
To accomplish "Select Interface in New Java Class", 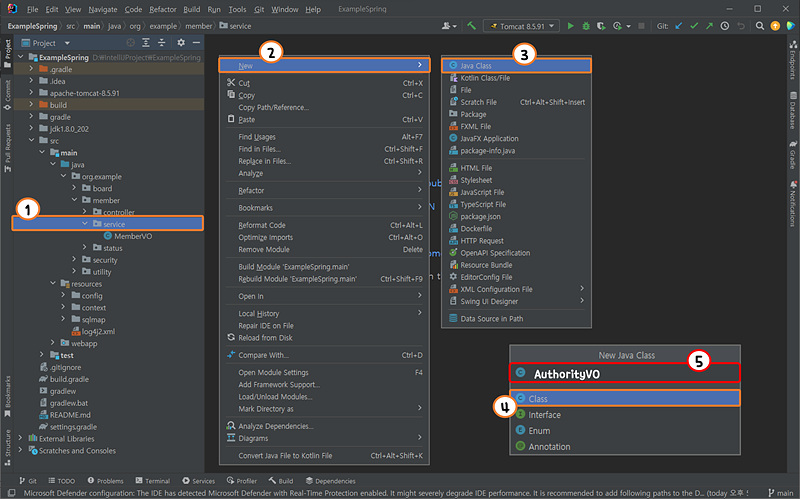I will 625,415.
